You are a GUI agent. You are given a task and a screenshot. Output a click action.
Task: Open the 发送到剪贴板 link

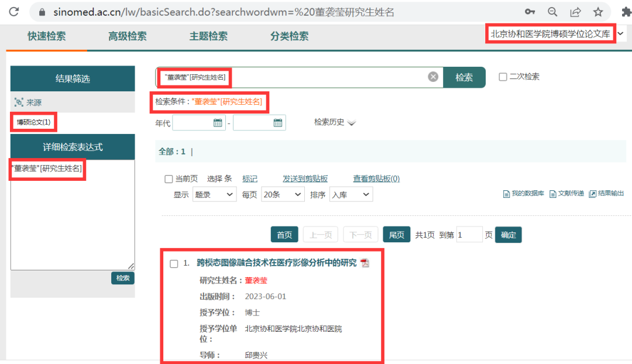click(x=305, y=178)
